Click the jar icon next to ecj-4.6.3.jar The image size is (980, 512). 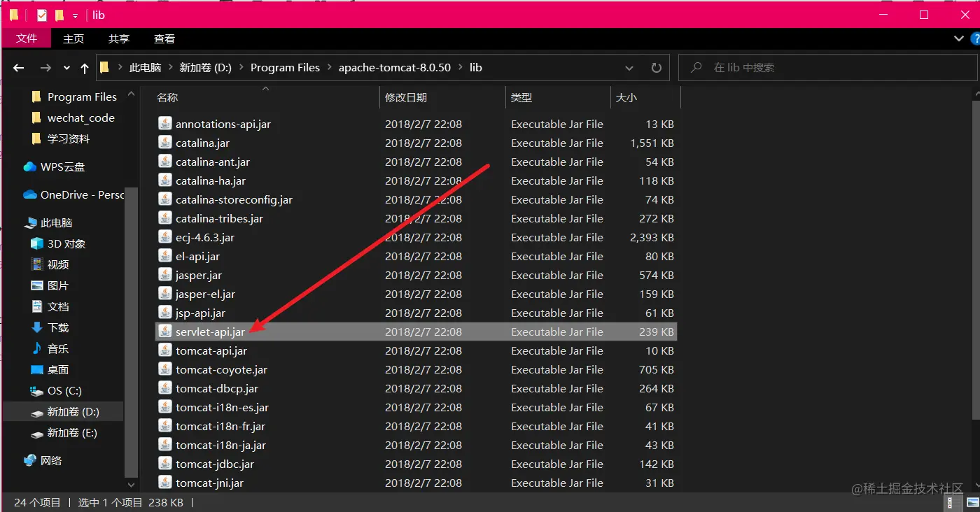click(164, 237)
